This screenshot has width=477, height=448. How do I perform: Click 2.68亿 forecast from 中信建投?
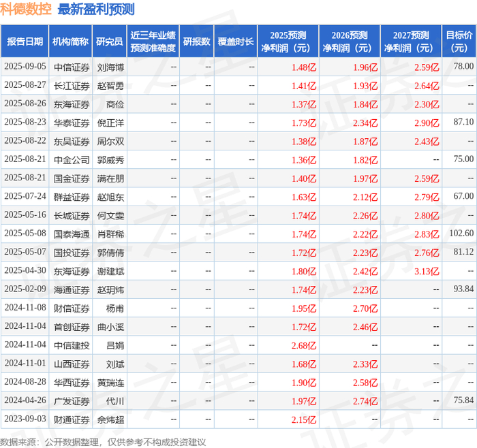click(304, 345)
